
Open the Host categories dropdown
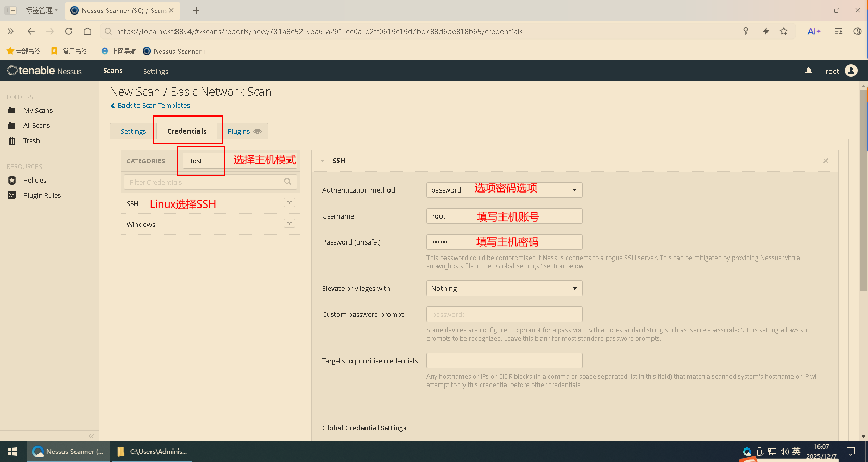[240, 161]
